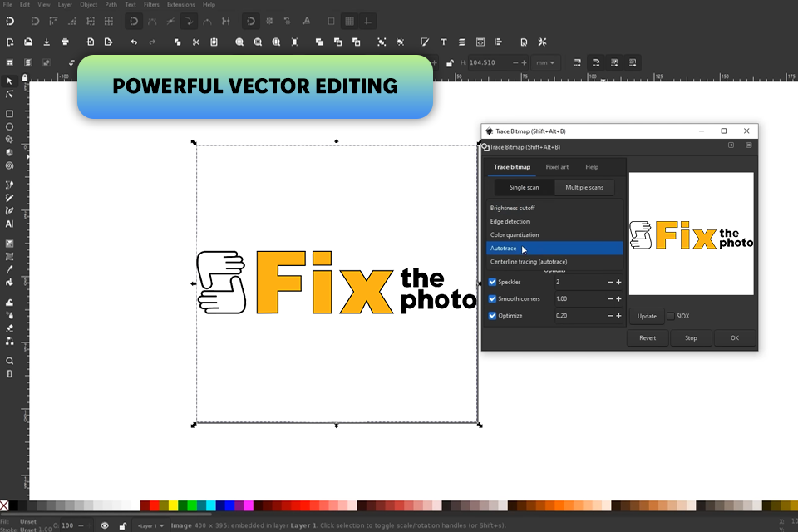Select the Rectangle tool
This screenshot has height=532, width=798.
pos(9,114)
